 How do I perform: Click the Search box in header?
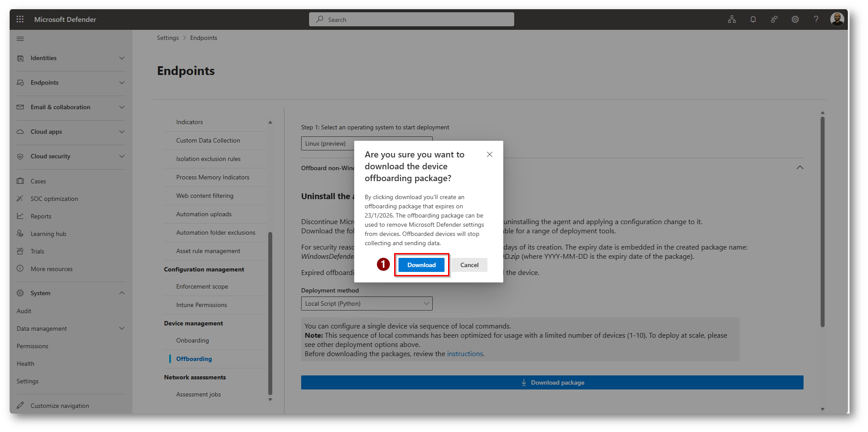tap(412, 19)
